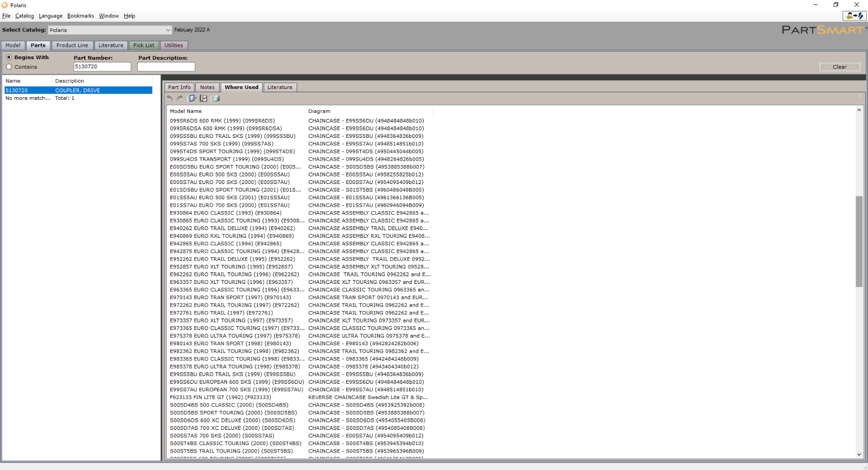
Task: Click the checklist book icon in toolbar
Action: click(203, 98)
